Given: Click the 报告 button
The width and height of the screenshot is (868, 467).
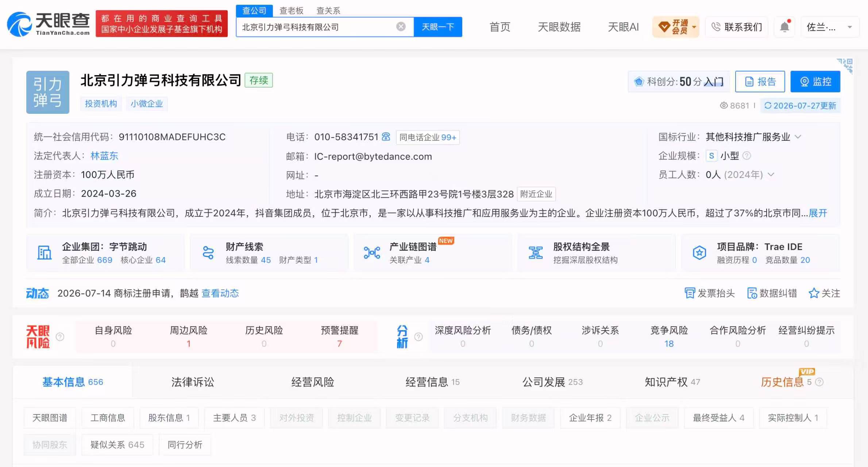Looking at the screenshot, I should pyautogui.click(x=760, y=81).
